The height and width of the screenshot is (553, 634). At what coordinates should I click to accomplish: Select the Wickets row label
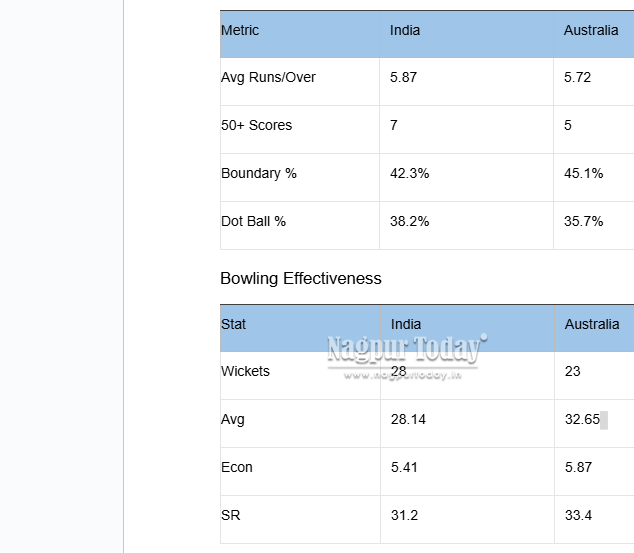point(245,372)
